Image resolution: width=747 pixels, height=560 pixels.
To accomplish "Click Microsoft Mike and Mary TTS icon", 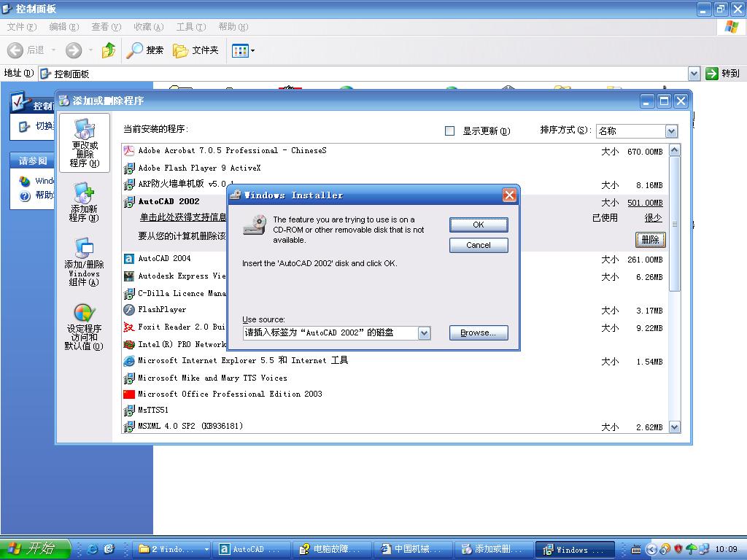I will click(129, 378).
